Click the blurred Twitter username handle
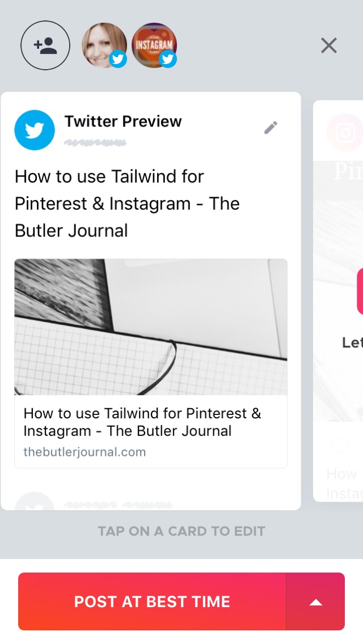The width and height of the screenshot is (363, 644). [x=95, y=143]
